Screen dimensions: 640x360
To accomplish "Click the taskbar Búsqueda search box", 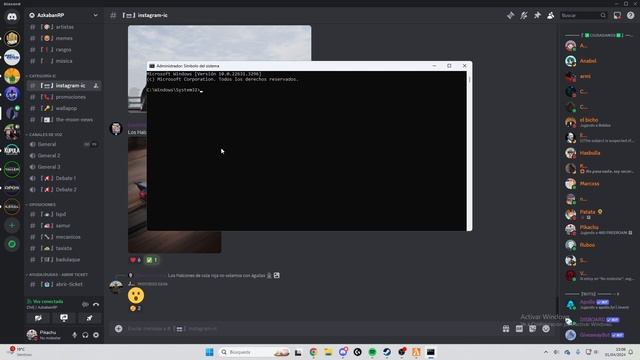I will pos(254,352).
